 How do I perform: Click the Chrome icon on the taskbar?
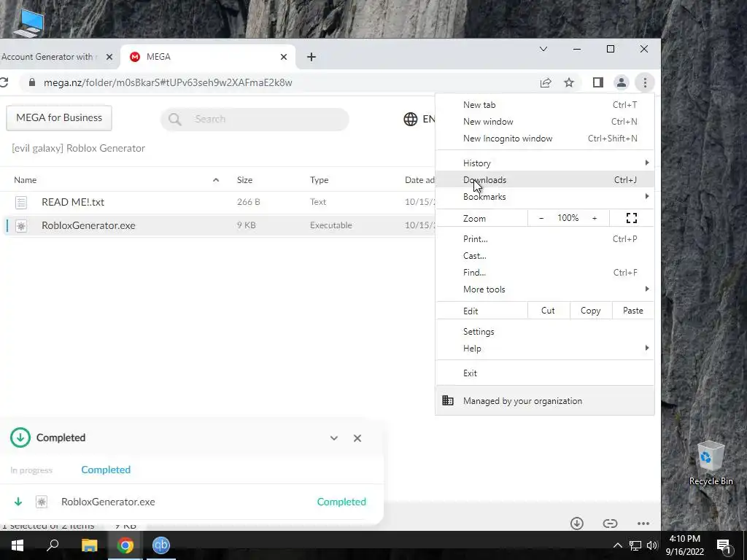pyautogui.click(x=125, y=545)
